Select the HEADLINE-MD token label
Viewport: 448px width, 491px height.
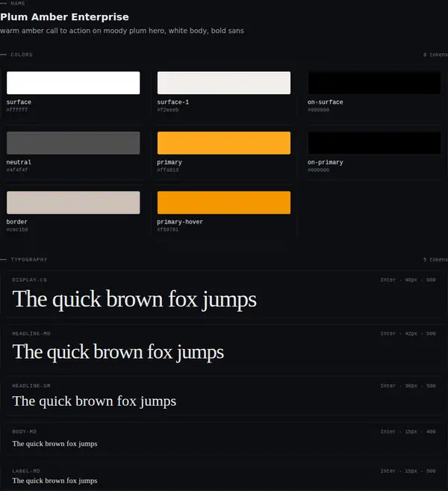click(31, 334)
